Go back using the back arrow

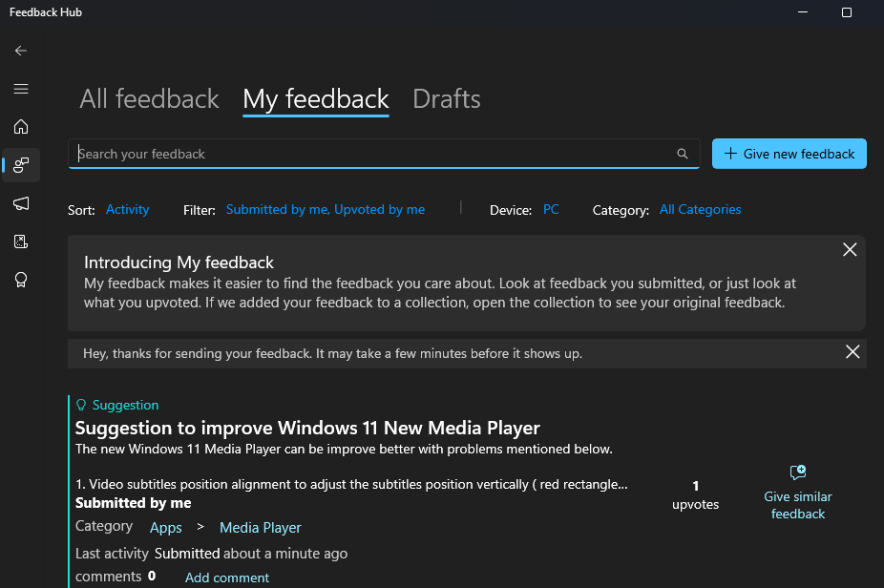click(x=21, y=51)
